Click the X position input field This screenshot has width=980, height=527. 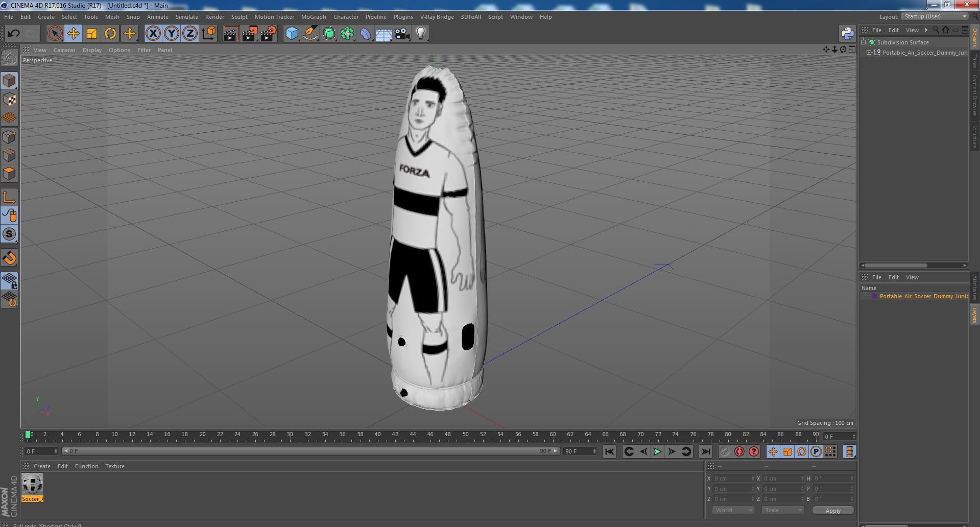click(734, 478)
